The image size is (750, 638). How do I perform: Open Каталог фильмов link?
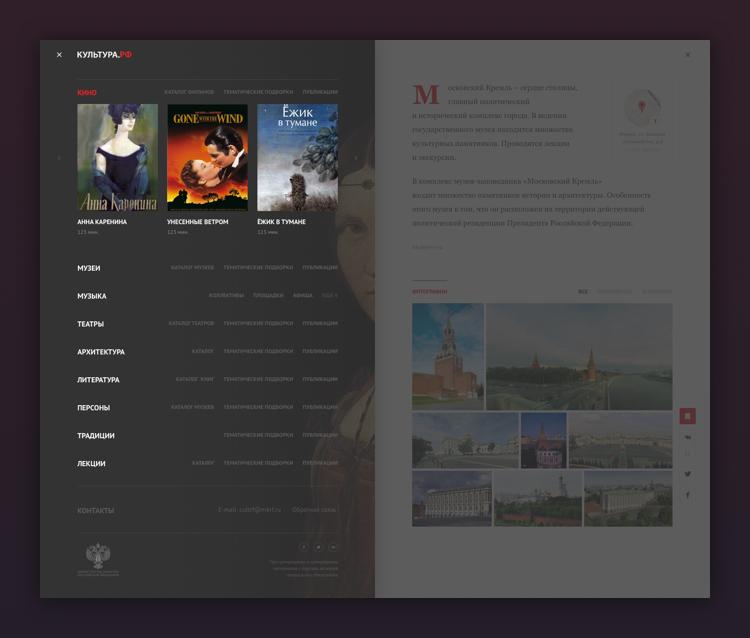click(189, 92)
